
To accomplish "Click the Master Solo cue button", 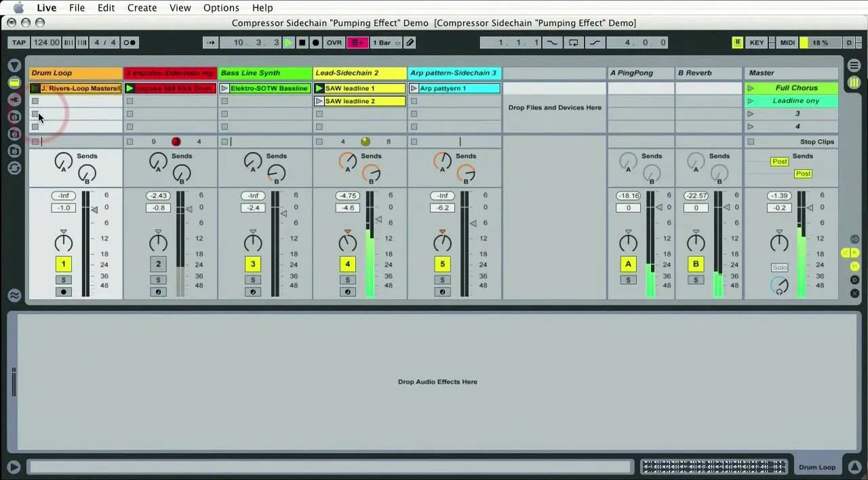I will pos(779,268).
